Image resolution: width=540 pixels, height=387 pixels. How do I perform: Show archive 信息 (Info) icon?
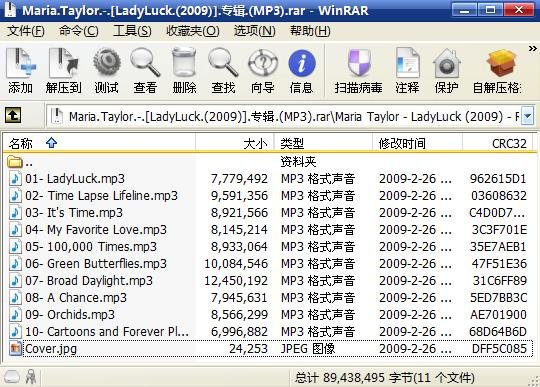point(302,71)
